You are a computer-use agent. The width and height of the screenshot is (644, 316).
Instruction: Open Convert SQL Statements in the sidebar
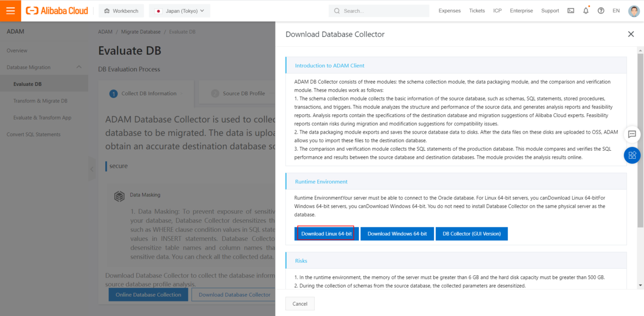coord(33,134)
